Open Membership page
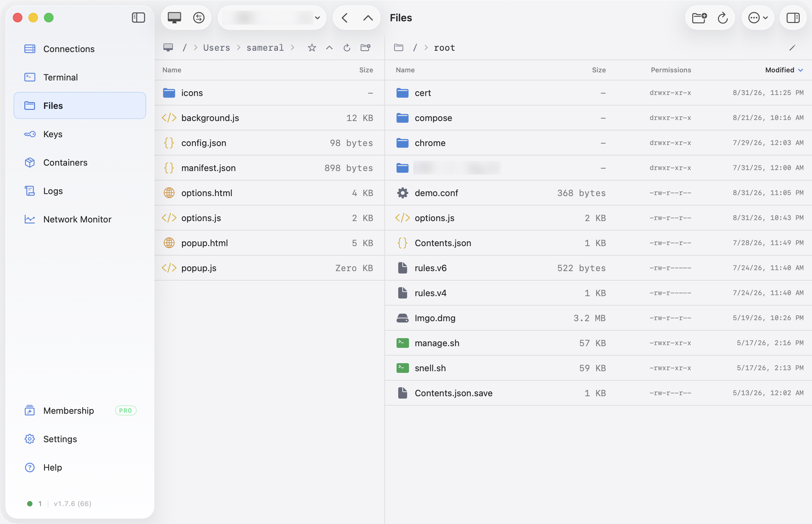 (80, 410)
